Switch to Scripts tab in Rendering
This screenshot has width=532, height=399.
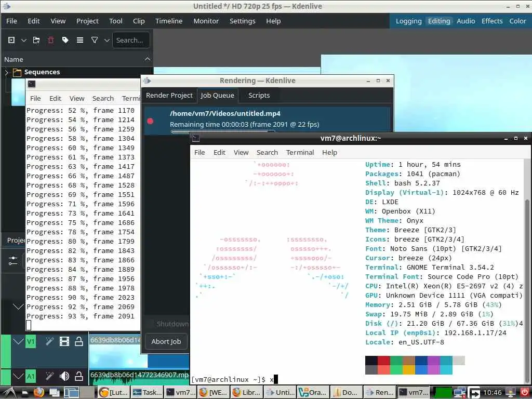pyautogui.click(x=259, y=96)
